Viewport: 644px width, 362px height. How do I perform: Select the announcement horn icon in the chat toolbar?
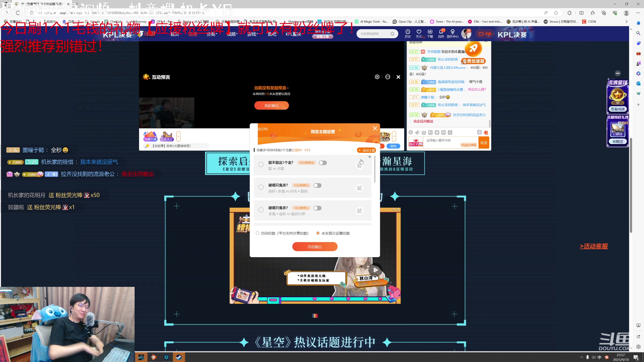click(x=417, y=132)
